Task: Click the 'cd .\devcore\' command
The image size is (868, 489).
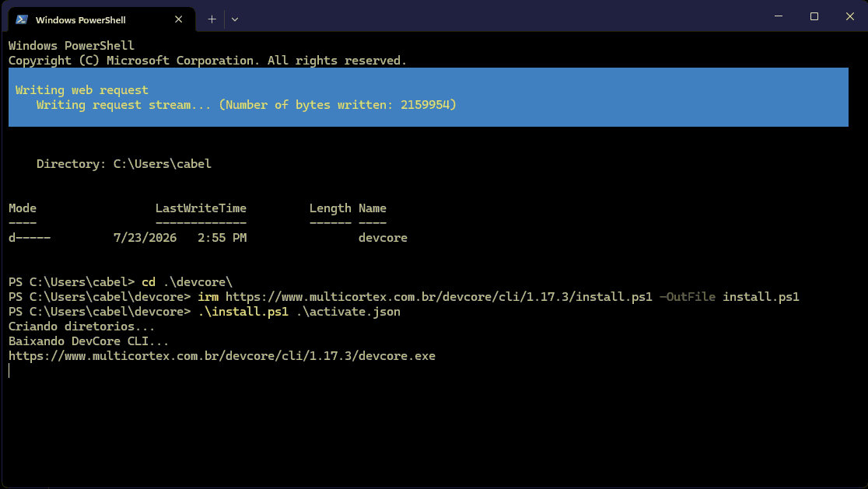Action: pyautogui.click(x=187, y=281)
